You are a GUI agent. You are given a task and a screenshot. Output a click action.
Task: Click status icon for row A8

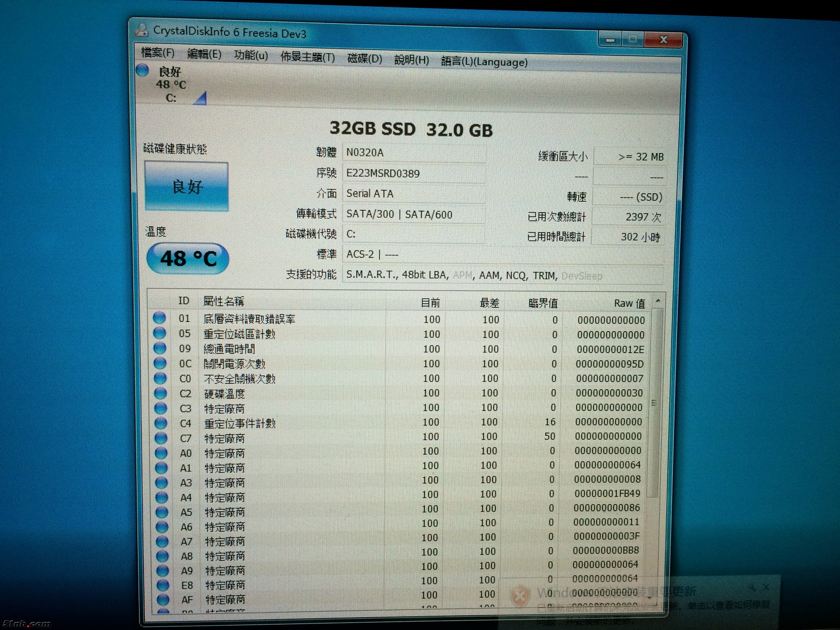163,556
